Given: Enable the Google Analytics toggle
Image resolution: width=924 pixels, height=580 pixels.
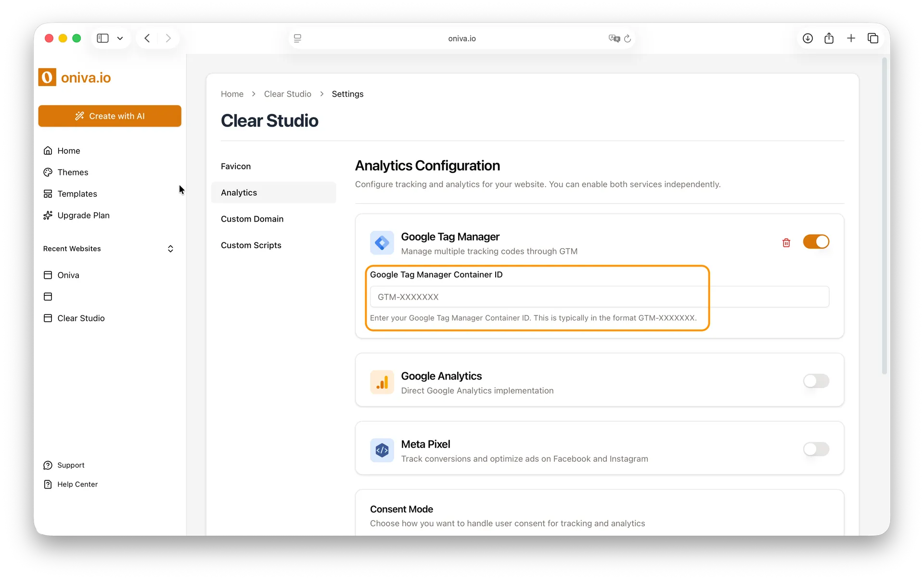Looking at the screenshot, I should [816, 381].
